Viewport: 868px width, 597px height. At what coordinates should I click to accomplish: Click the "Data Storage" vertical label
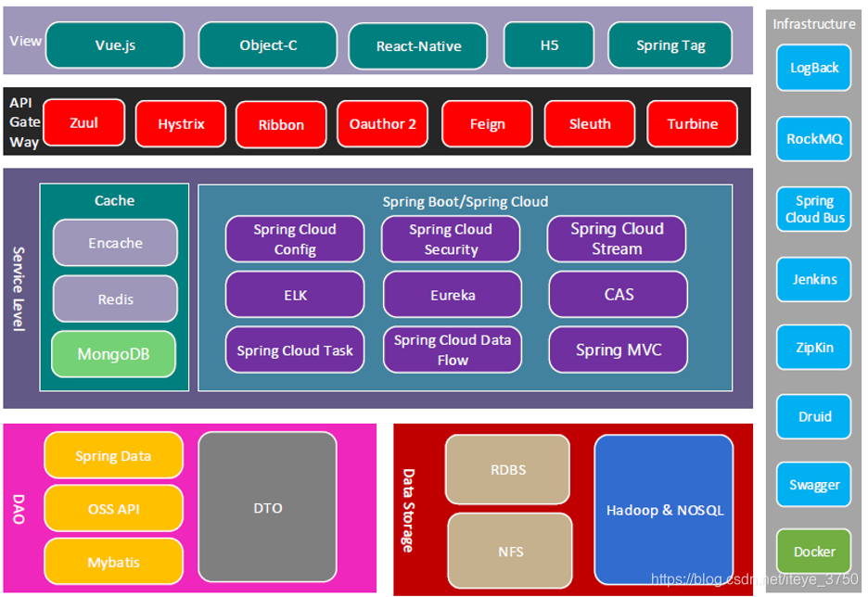click(408, 511)
